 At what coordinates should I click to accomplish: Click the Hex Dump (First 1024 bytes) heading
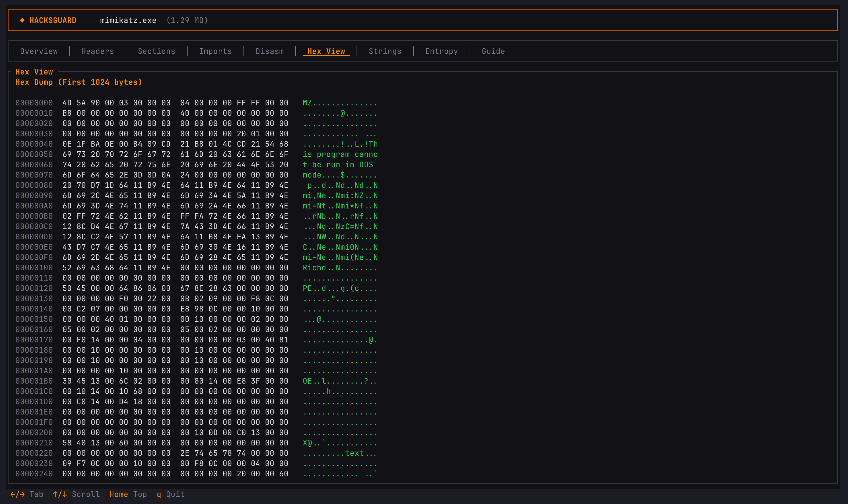coord(79,82)
